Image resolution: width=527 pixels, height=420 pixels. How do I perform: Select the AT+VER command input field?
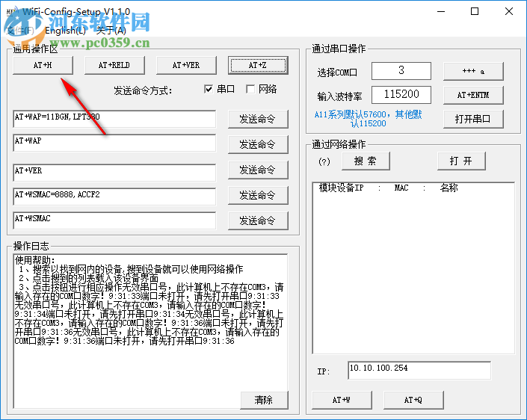point(114,173)
